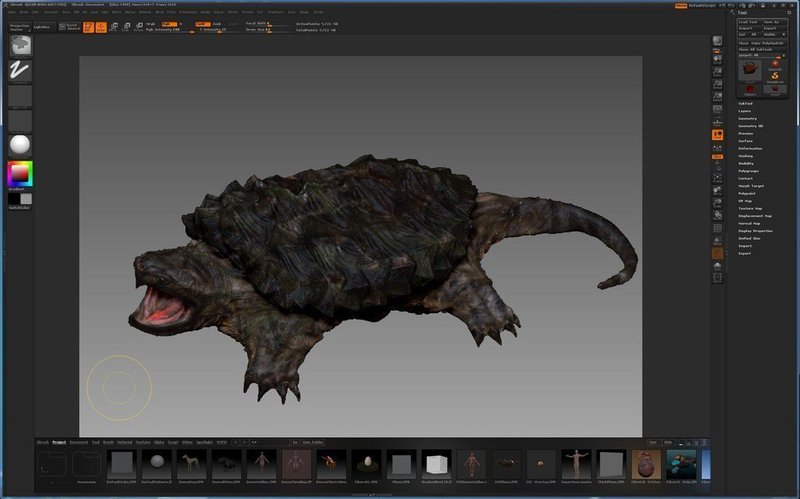Open the dog project thumbnail in LightBox
Viewport: 800px width, 499px height.
(x=191, y=464)
